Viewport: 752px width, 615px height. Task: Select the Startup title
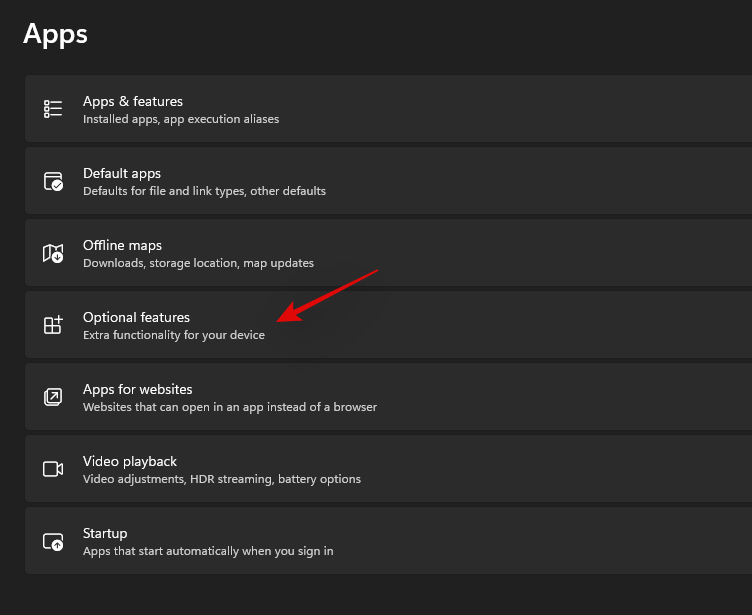pos(105,533)
